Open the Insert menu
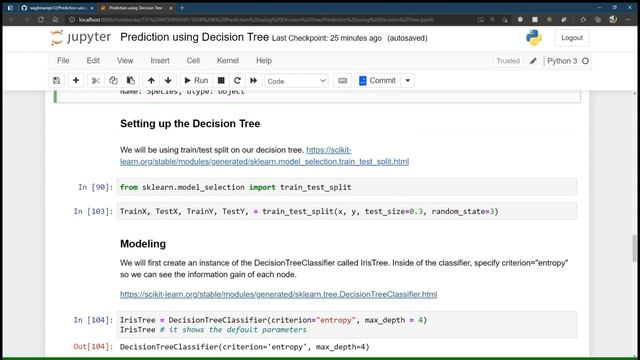 [160, 61]
